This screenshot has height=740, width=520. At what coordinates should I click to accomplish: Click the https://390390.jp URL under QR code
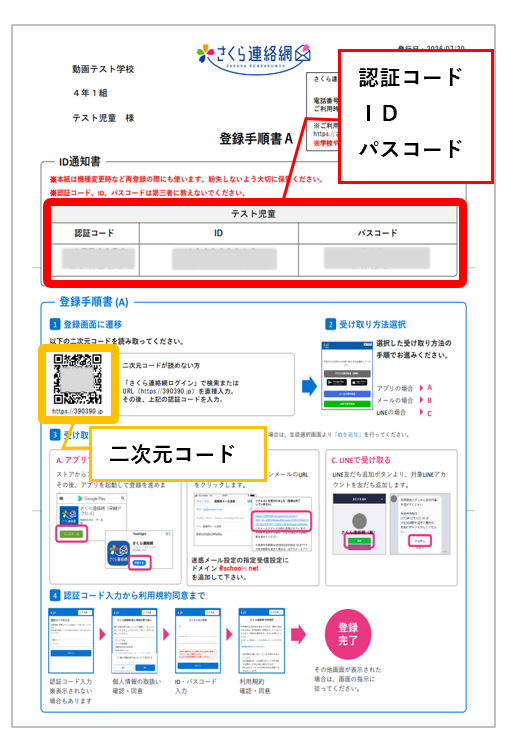point(77,411)
